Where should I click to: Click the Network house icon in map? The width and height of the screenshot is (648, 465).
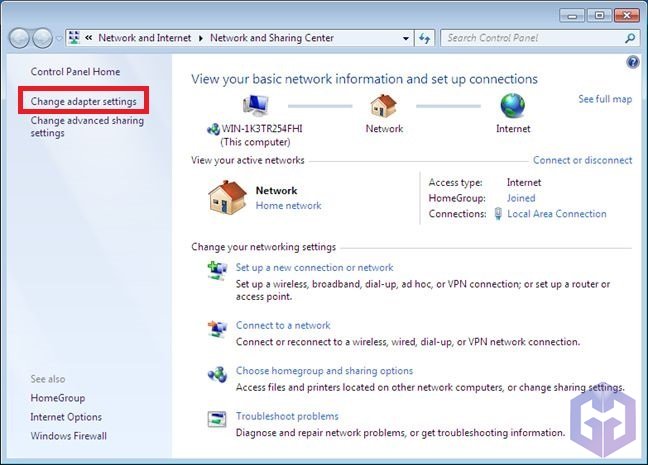384,105
